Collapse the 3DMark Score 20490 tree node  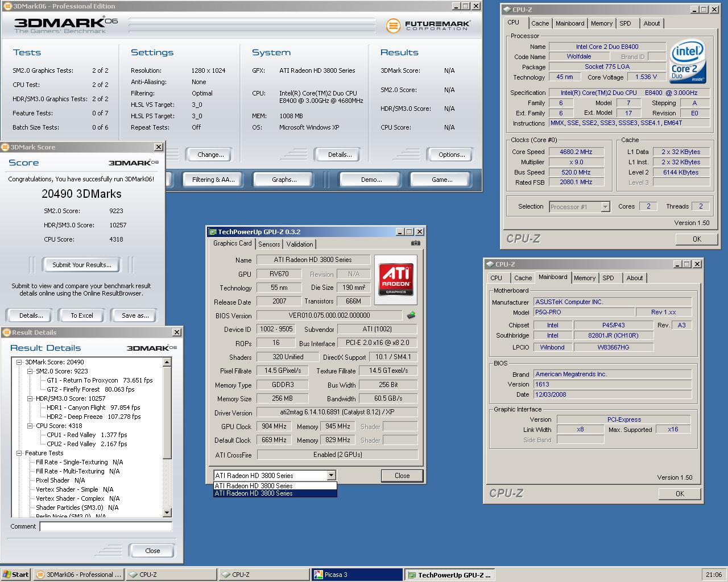coord(19,362)
